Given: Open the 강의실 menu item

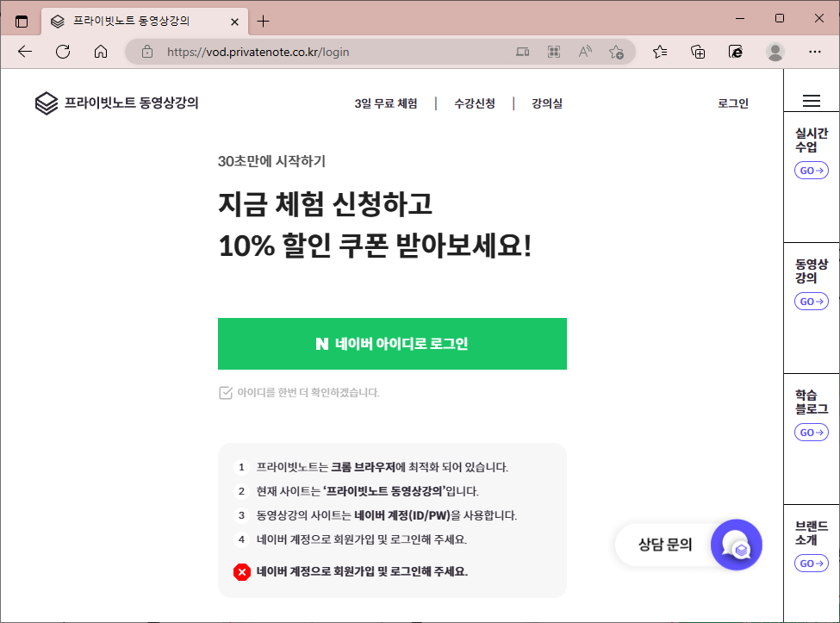Looking at the screenshot, I should tap(547, 103).
